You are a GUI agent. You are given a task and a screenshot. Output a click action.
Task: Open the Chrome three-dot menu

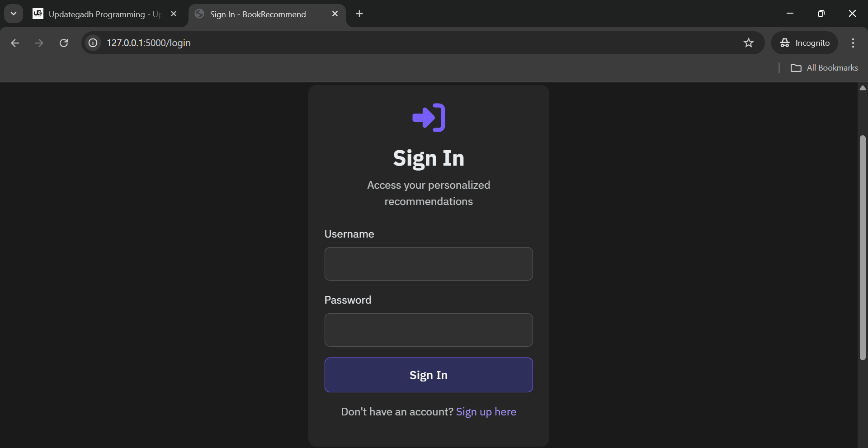(853, 43)
